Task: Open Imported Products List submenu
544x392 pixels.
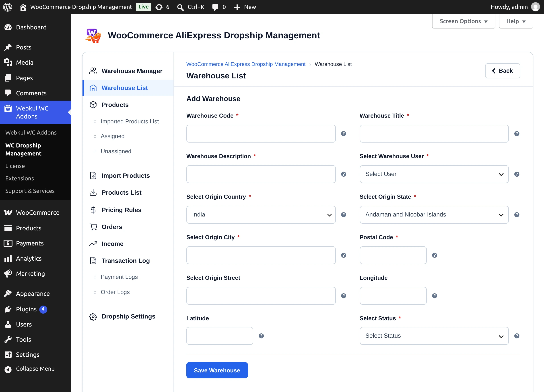Action: pos(130,121)
